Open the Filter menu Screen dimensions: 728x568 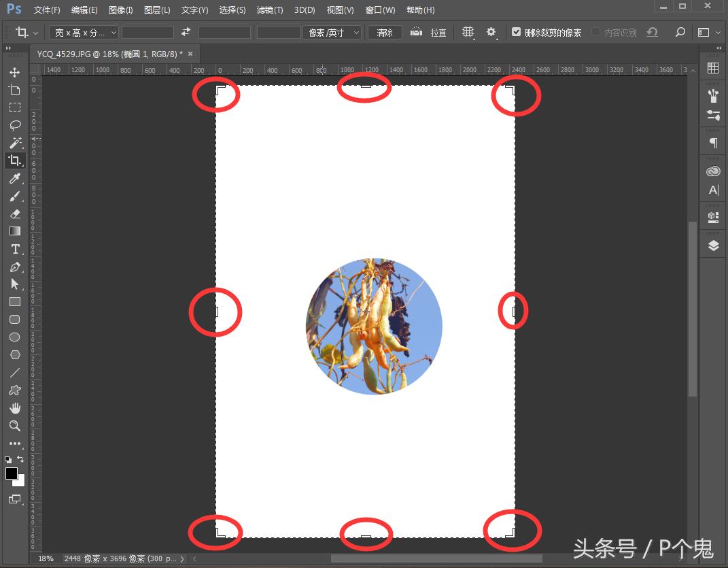click(269, 10)
